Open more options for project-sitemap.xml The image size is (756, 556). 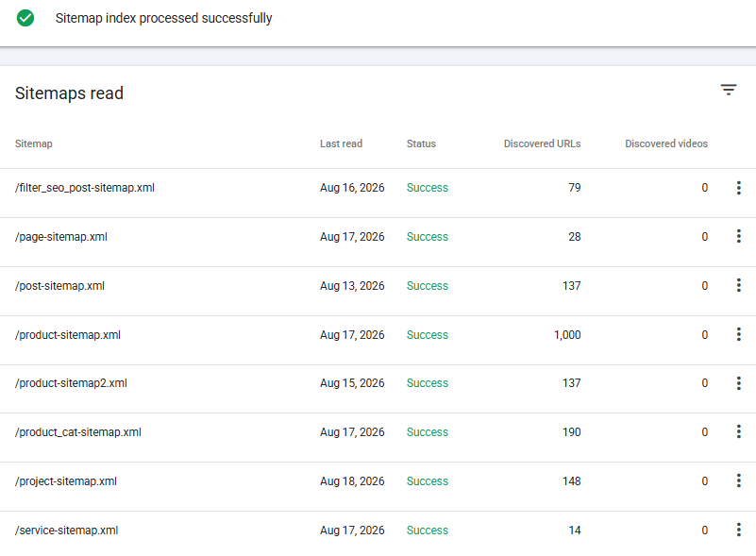(x=739, y=481)
